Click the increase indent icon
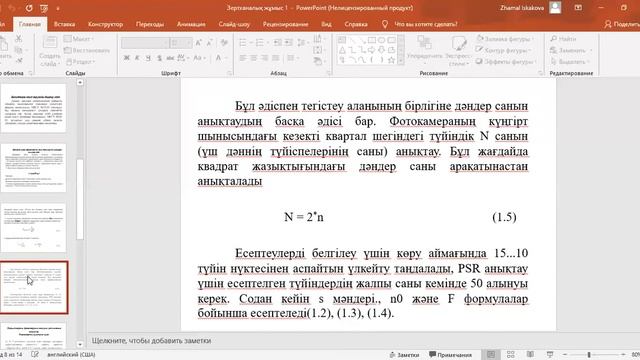 289,42
